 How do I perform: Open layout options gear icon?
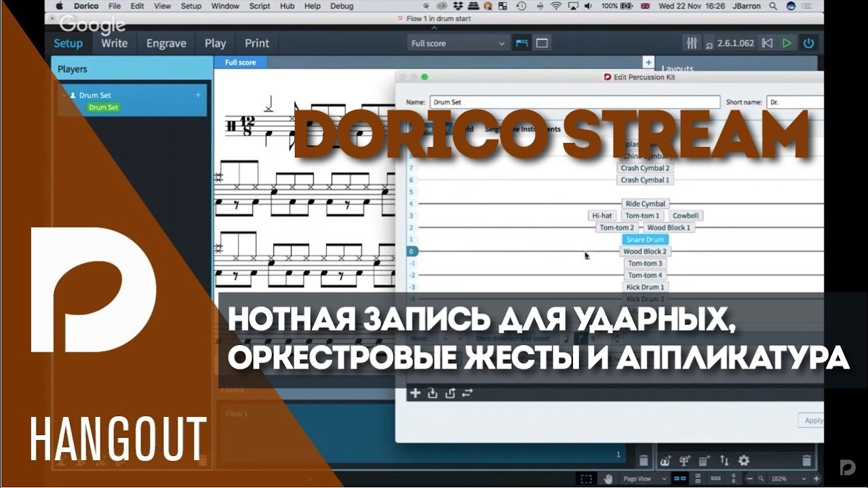744,461
